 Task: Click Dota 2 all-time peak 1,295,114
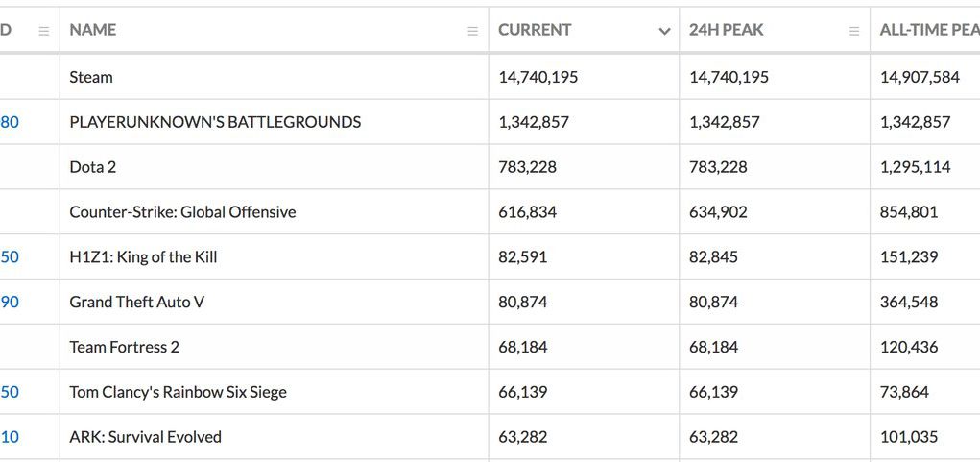tap(915, 167)
